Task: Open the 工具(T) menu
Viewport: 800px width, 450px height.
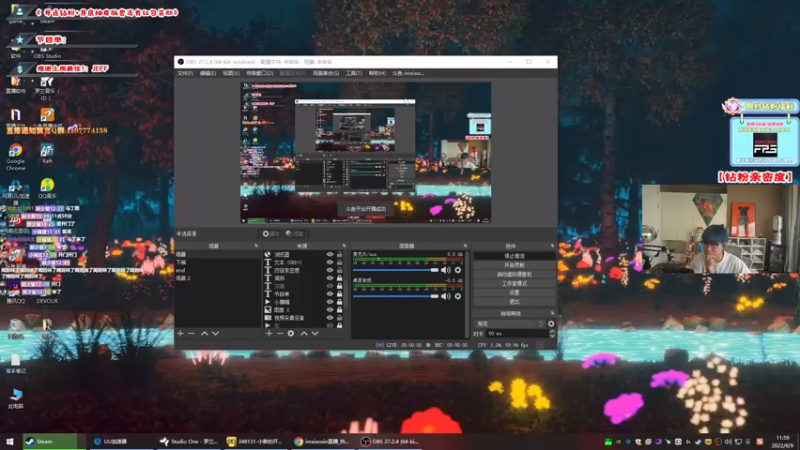Action: (x=354, y=73)
